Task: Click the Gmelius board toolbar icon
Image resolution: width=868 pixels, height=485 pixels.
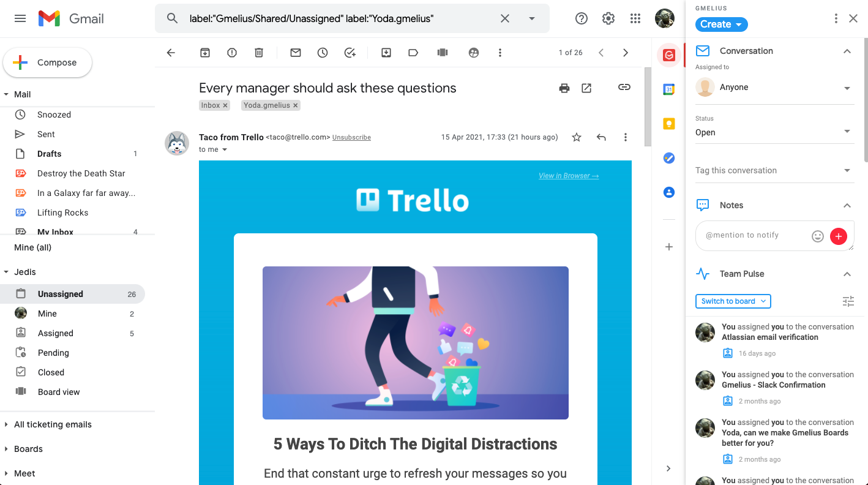Action: [443, 53]
